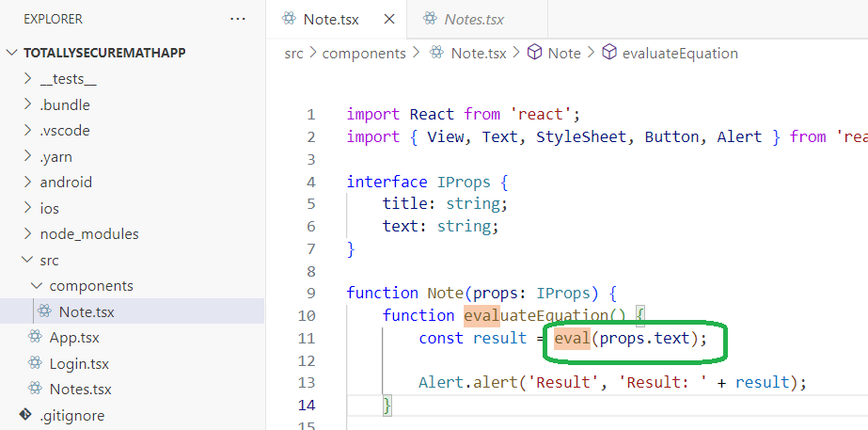Image resolution: width=868 pixels, height=430 pixels.
Task: Click 'title: string;' on line 5
Action: coord(445,204)
